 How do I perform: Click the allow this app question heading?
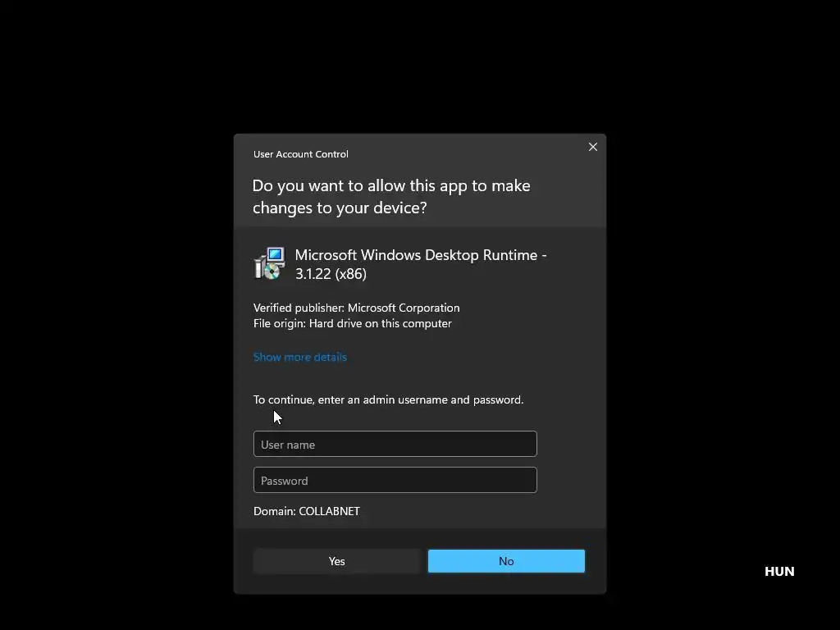pos(391,197)
